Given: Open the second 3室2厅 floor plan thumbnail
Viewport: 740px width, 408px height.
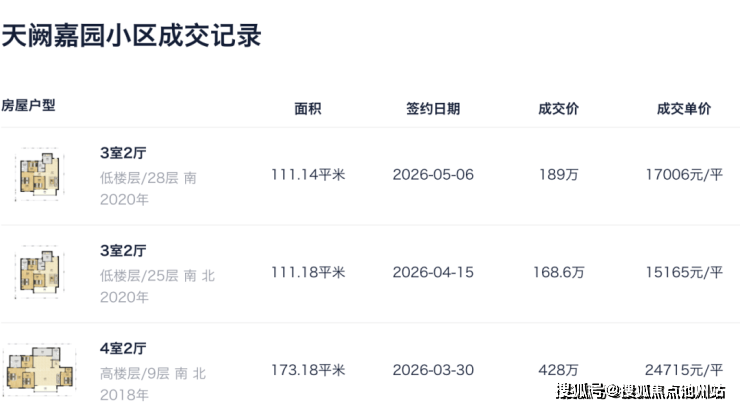Looking at the screenshot, I should click(x=39, y=273).
